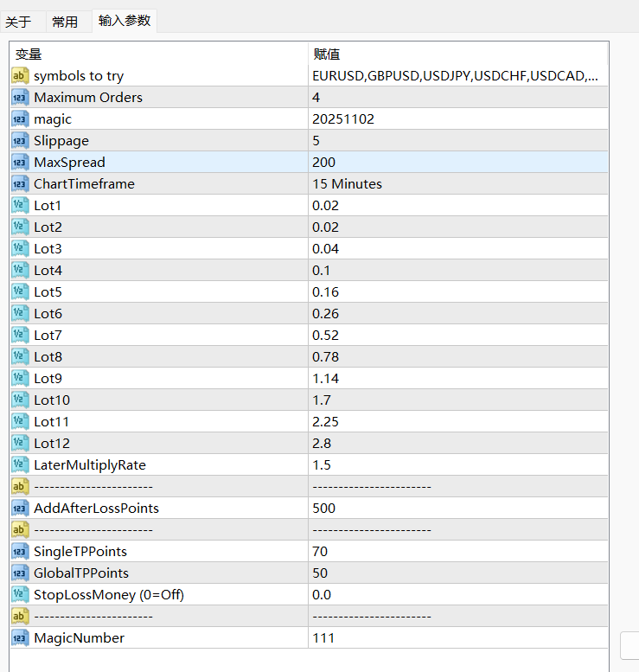Edit the Lot9 value 1.14
Image resolution: width=639 pixels, height=672 pixels.
point(457,378)
